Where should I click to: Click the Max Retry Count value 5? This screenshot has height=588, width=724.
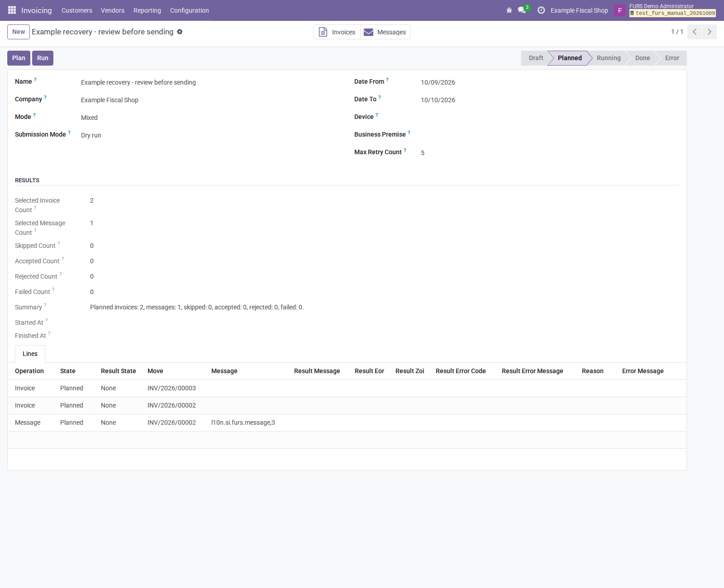(423, 153)
